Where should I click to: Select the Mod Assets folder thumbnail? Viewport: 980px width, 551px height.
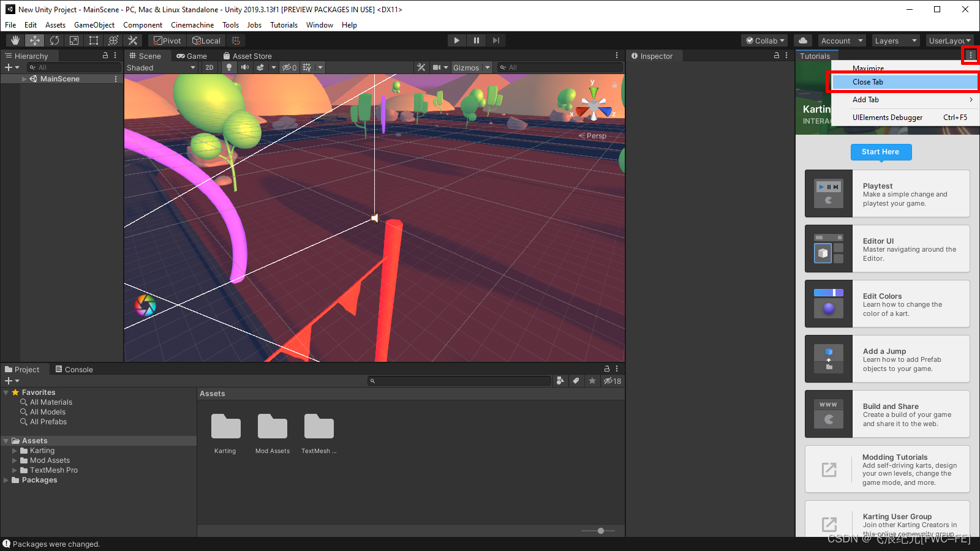click(273, 426)
